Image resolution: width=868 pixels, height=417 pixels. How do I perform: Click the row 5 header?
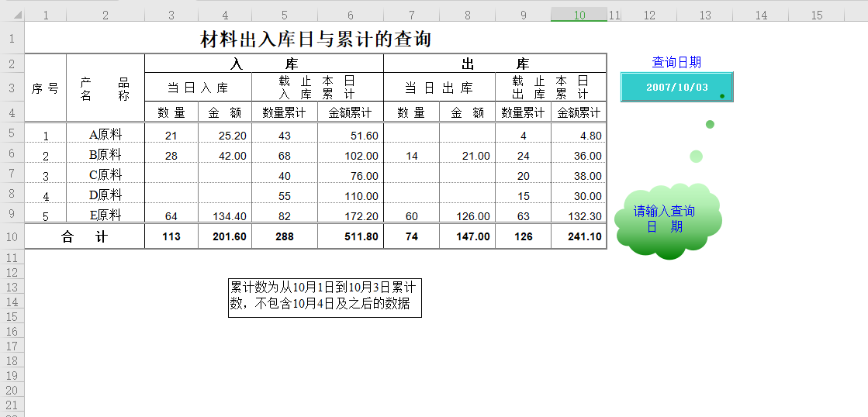[12, 133]
